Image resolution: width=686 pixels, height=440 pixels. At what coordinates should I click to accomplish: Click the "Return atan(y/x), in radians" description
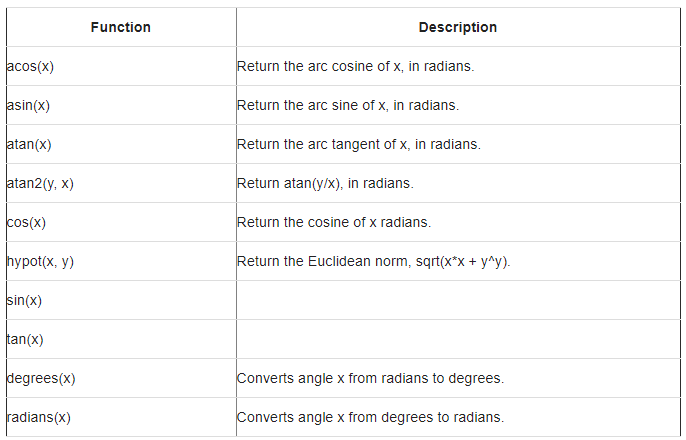tap(324, 184)
